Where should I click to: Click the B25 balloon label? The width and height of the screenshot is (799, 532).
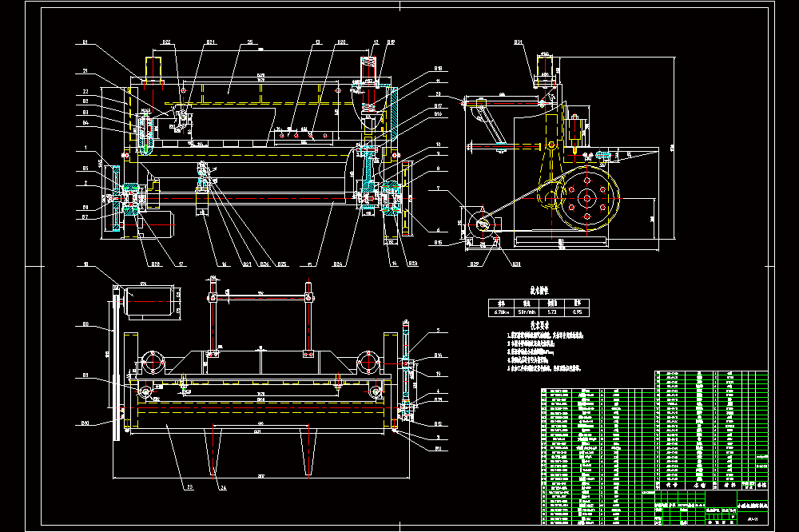click(x=282, y=264)
